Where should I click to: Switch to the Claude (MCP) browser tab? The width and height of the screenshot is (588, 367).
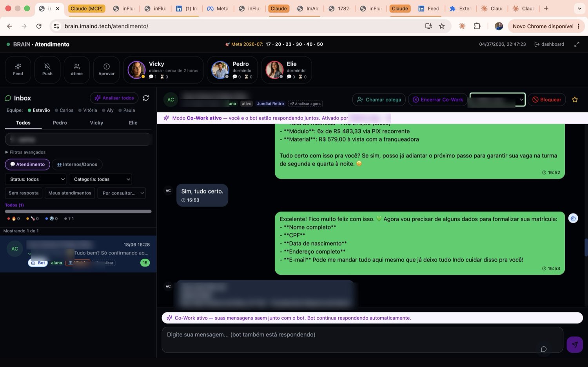(87, 8)
